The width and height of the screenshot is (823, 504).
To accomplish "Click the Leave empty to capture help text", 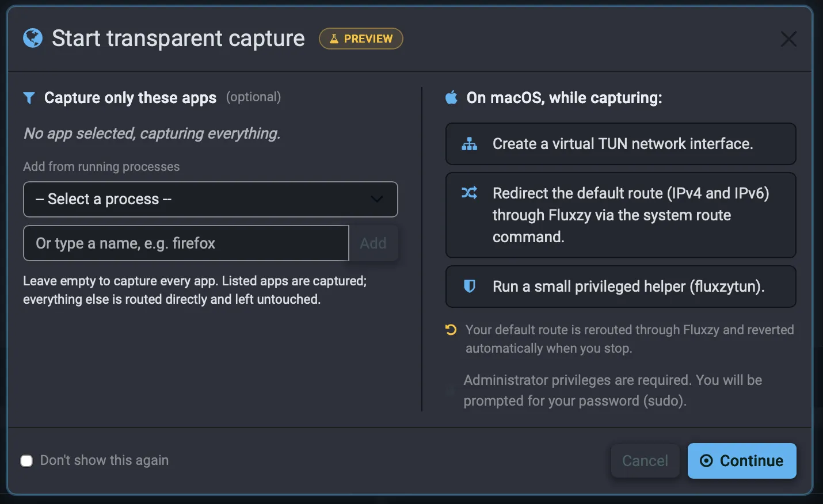I will [x=195, y=290].
